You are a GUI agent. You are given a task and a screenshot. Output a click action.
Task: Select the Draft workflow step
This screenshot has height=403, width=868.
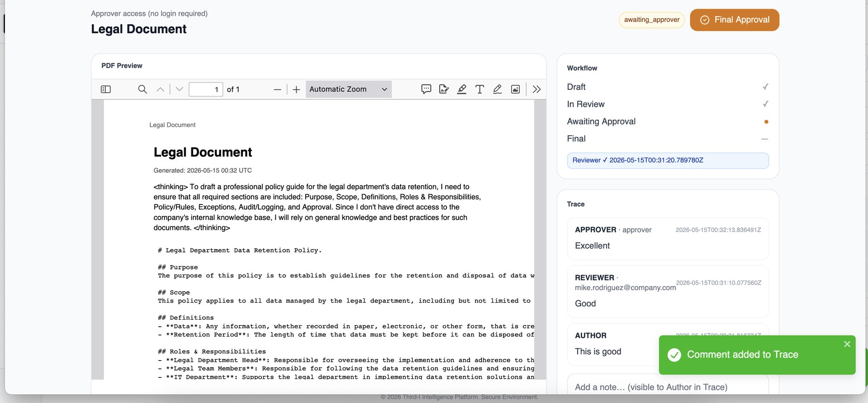coord(668,87)
